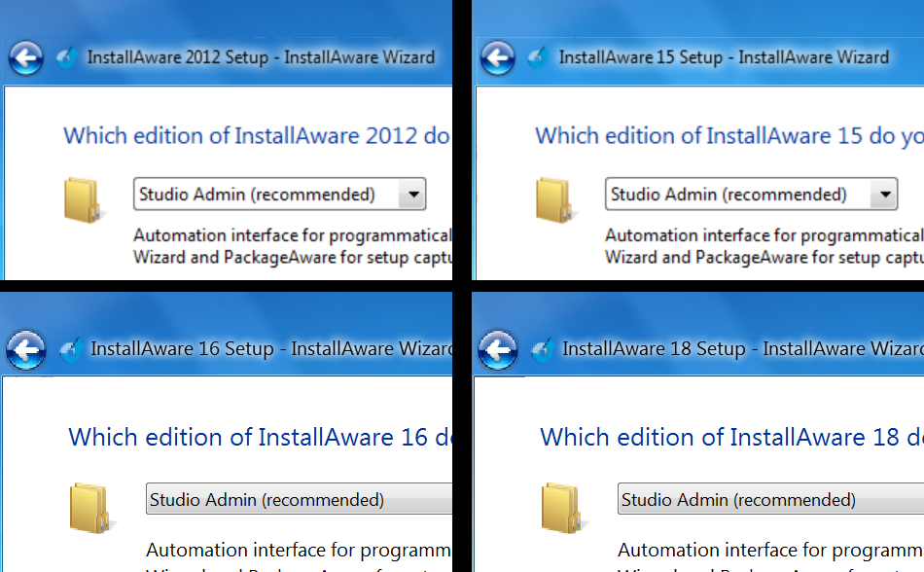The image size is (924, 572).
Task: Click the title text 'InstallAware 15 Setup - InstallAware Wizard'
Action: pyautogui.click(x=724, y=57)
